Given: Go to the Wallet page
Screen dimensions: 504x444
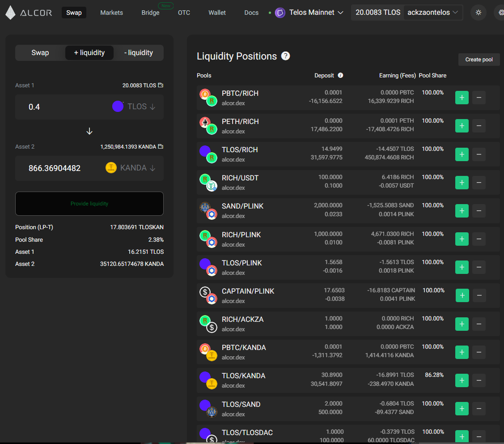Looking at the screenshot, I should (217, 13).
